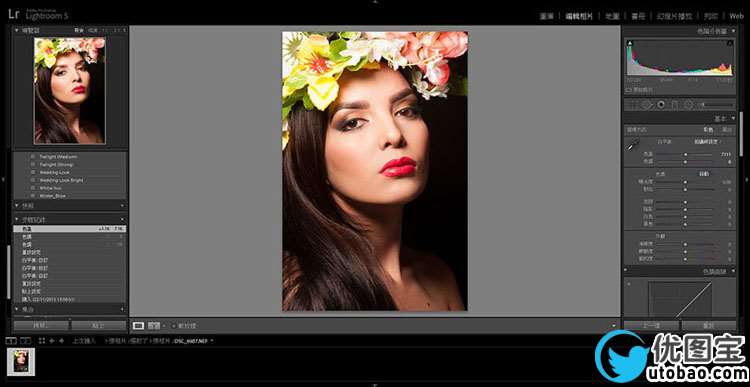Set navigator zoom to Fill (填滿)
This screenshot has width=750, height=387.
click(93, 30)
